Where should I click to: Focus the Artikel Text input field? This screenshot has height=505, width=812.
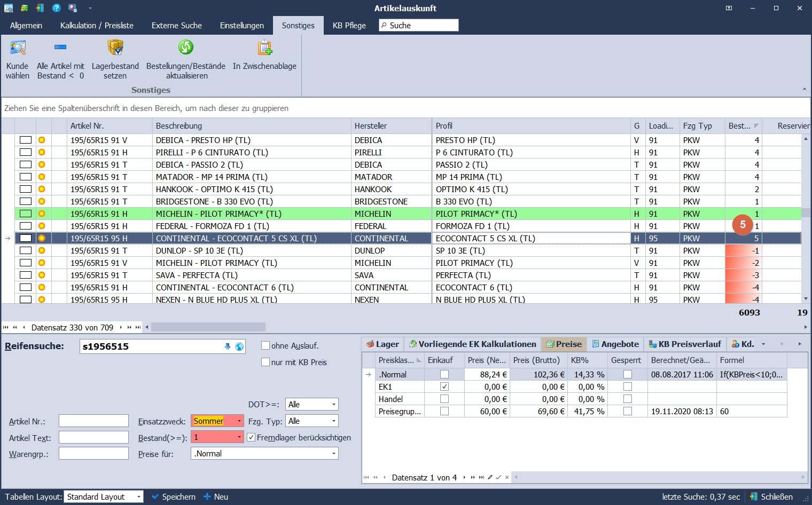(93, 438)
